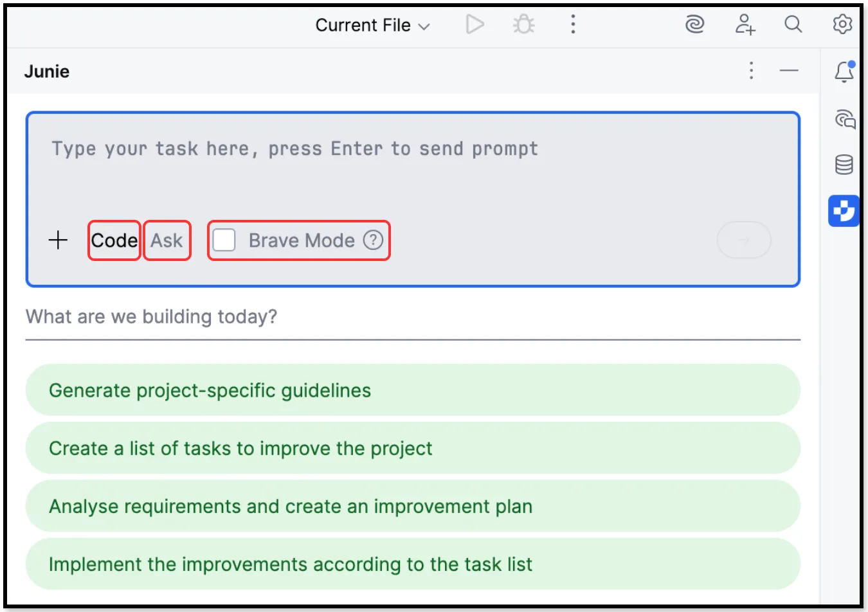
Task: Open the AI Assistant toolbar icon
Action: [695, 24]
